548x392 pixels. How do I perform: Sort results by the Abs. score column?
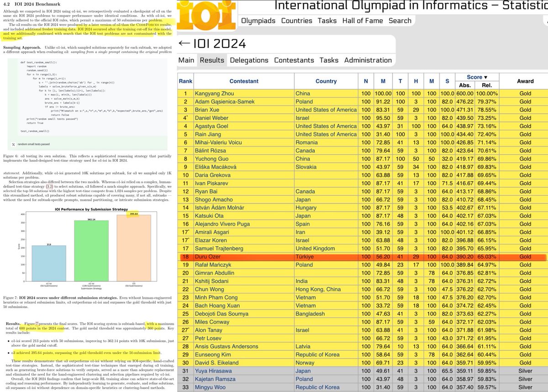click(x=465, y=85)
